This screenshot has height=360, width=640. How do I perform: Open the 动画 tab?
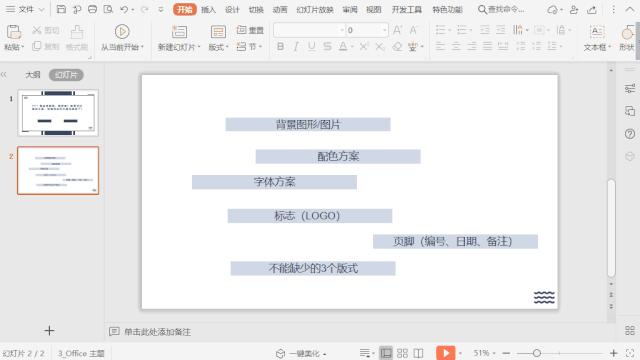[280, 9]
